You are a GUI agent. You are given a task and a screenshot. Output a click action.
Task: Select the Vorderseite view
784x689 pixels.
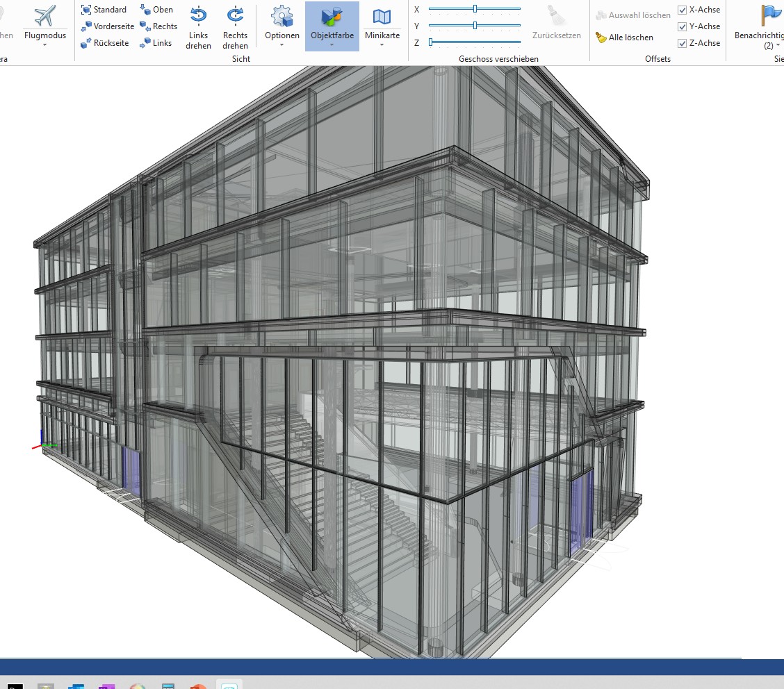[x=107, y=26]
